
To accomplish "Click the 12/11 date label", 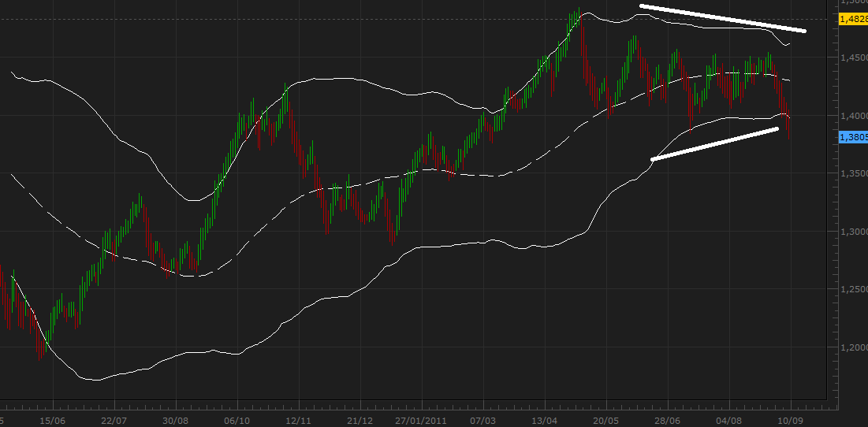I will point(300,421).
